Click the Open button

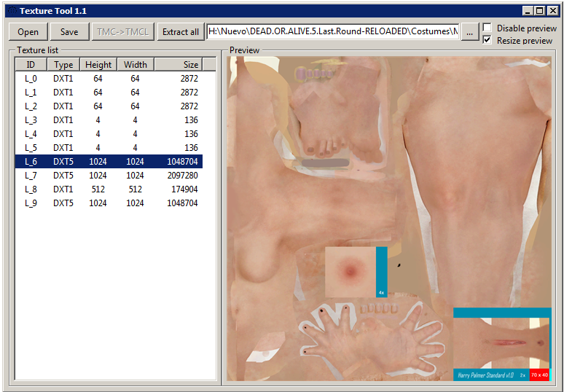[28, 32]
